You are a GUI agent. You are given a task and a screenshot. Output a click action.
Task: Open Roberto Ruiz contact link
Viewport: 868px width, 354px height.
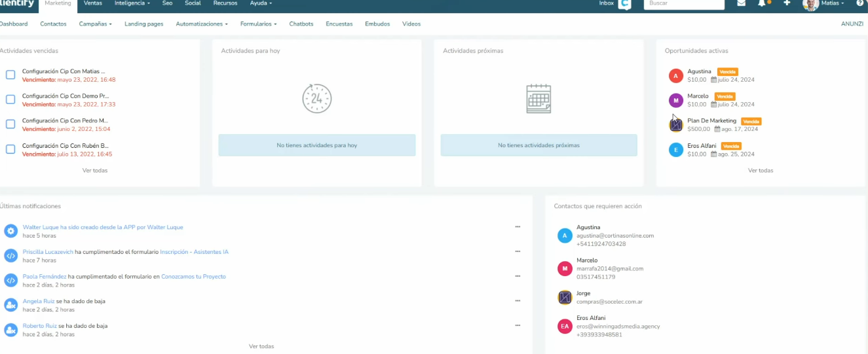click(39, 326)
